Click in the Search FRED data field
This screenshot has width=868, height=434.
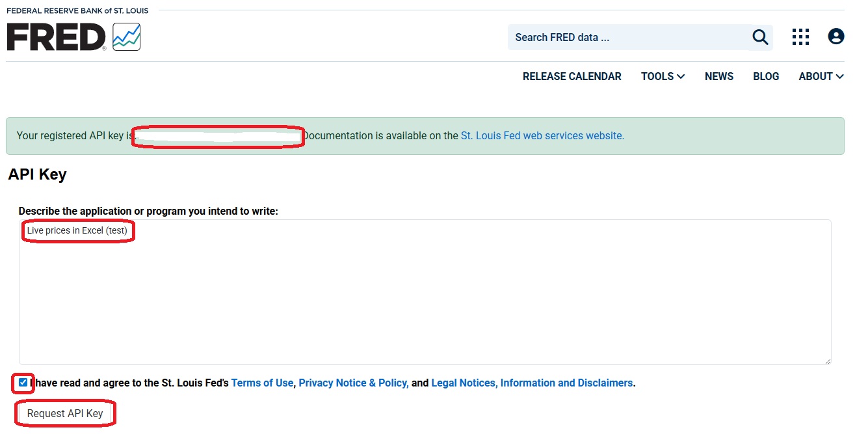pyautogui.click(x=627, y=37)
